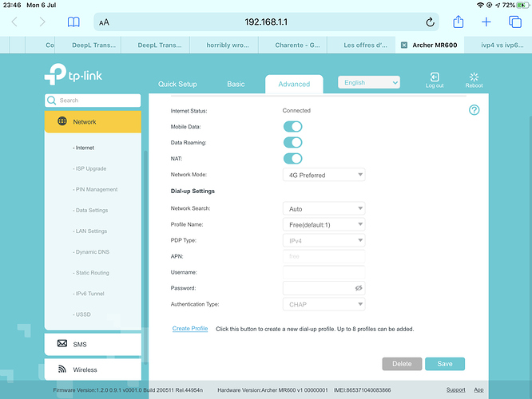Click the Password input field

324,288
